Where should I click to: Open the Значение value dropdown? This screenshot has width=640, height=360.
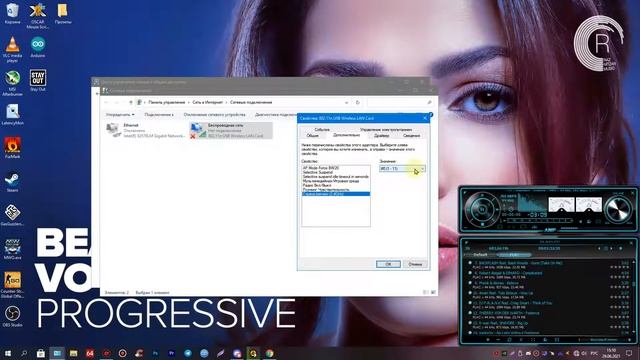(402, 168)
